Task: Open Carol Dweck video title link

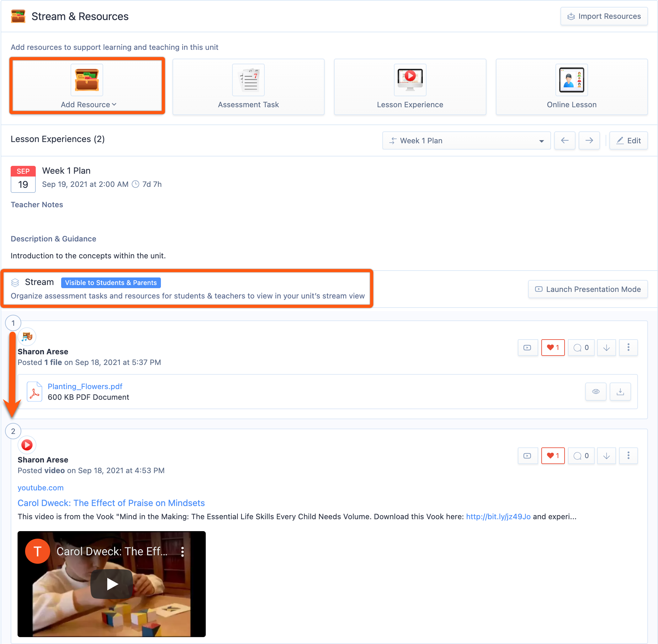Action: coord(111,503)
